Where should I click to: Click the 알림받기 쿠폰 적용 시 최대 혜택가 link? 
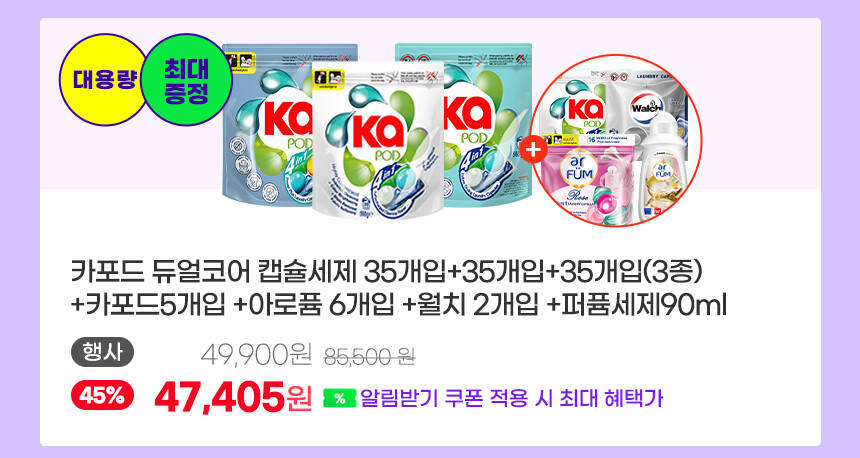point(511,398)
